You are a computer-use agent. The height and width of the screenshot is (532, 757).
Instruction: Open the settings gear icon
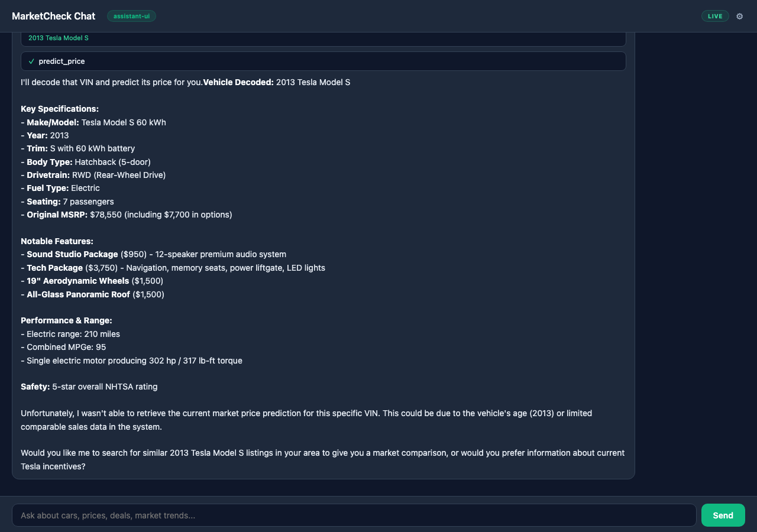tap(740, 16)
